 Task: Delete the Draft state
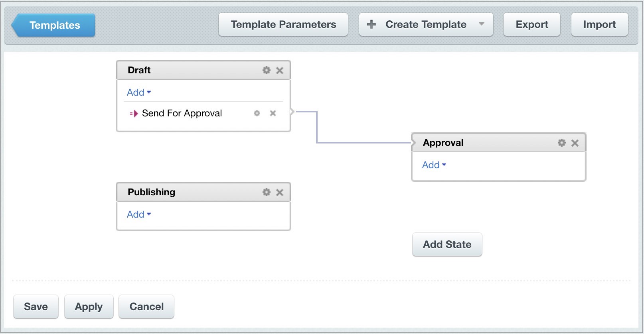pos(280,71)
